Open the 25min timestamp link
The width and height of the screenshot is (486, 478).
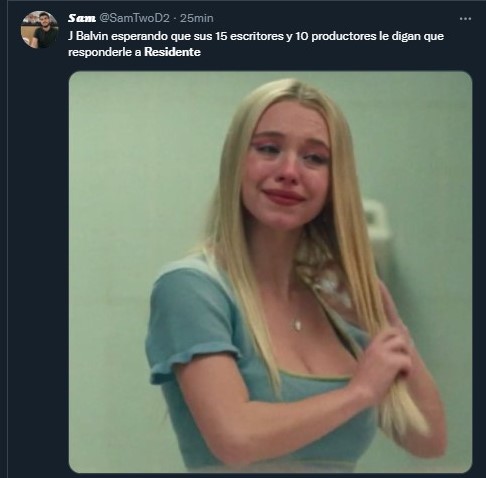[x=197, y=18]
